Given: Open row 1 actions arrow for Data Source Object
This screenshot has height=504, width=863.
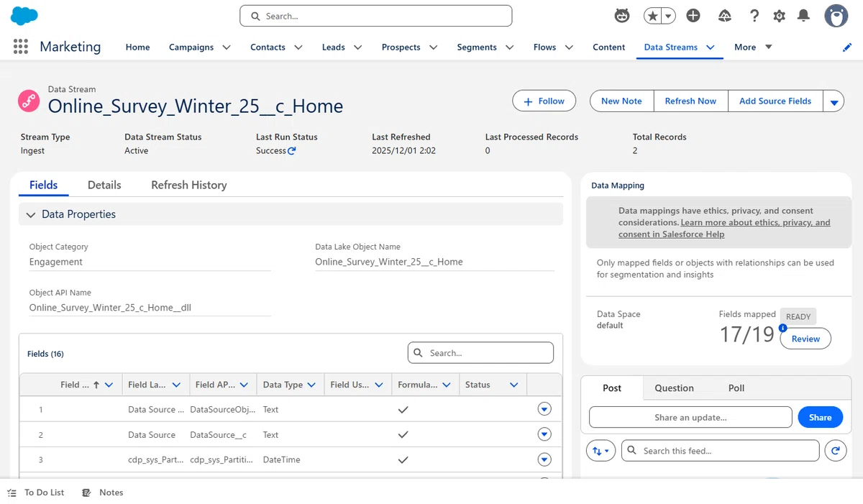Looking at the screenshot, I should 544,409.
